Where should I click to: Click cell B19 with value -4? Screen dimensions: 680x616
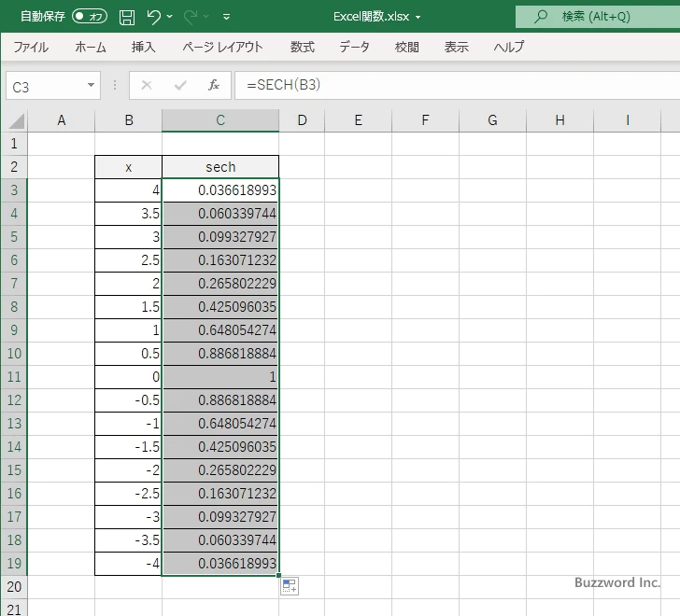(x=128, y=564)
